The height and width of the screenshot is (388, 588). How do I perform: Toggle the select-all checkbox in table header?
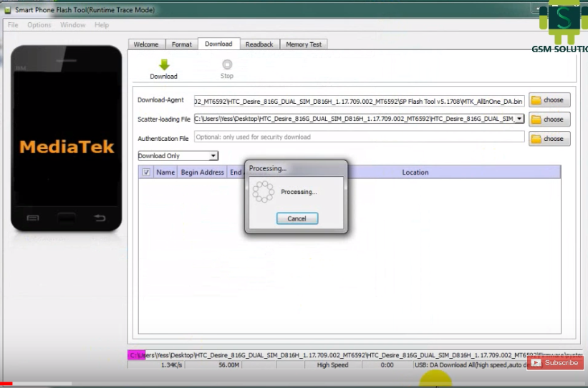tap(146, 172)
